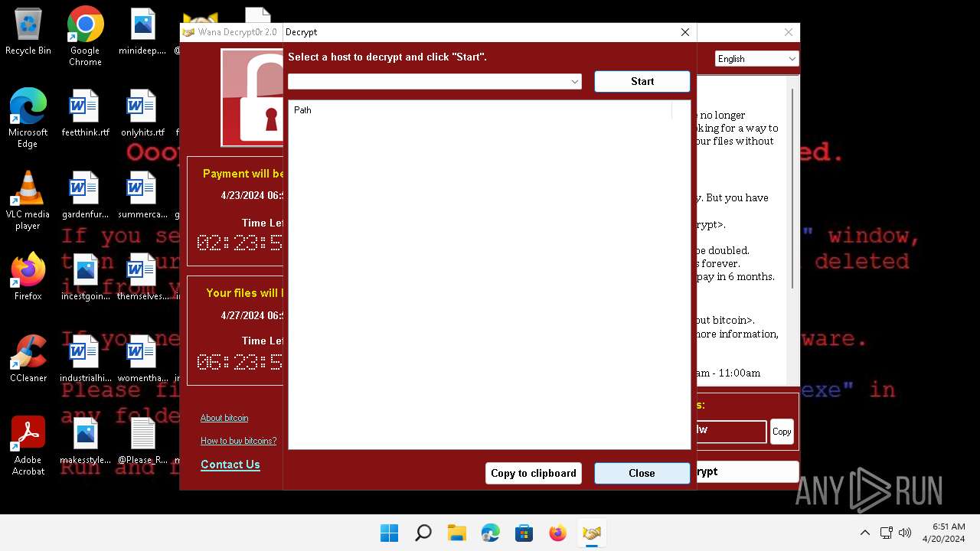Open the Microsoft Edge desktop shortcut
Screen dimensions: 980x551
(x=28, y=119)
